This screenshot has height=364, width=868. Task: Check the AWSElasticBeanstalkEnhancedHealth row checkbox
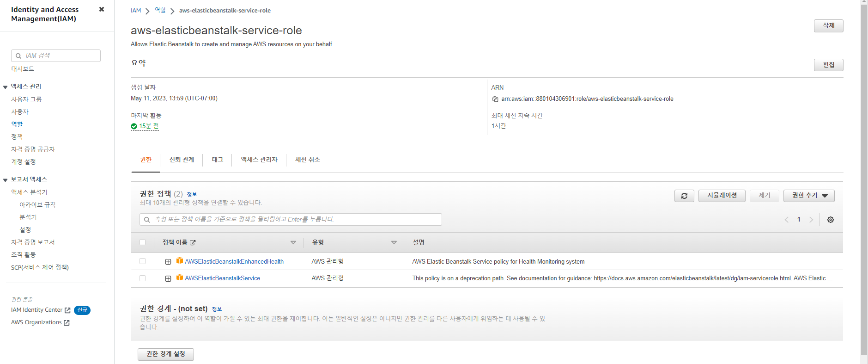point(142,261)
